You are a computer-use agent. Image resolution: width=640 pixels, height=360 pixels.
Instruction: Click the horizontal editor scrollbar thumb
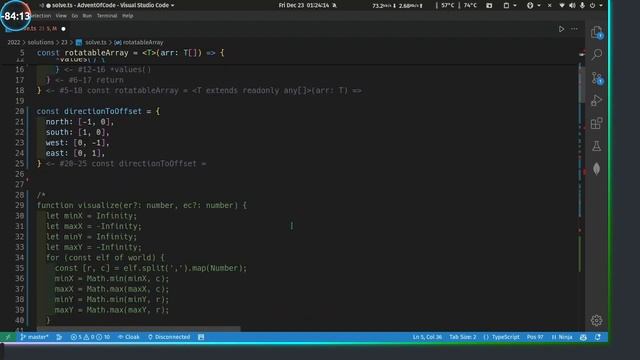pyautogui.click(x=139, y=329)
